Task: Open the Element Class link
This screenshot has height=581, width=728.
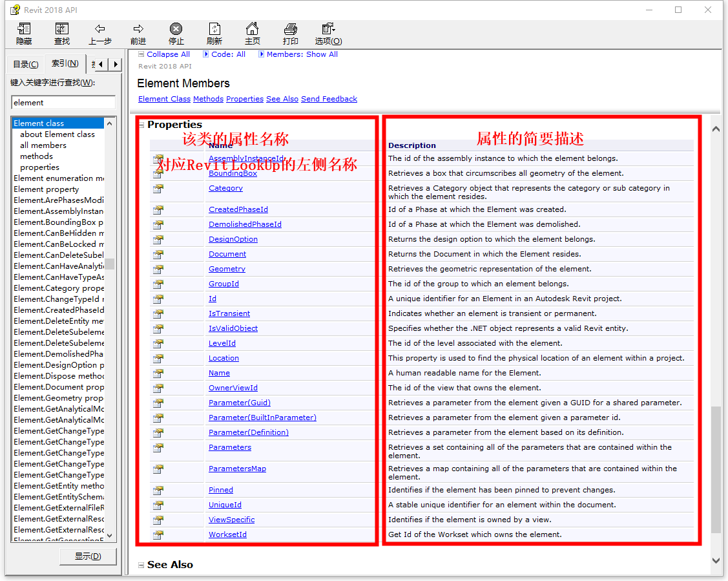Action: tap(164, 99)
